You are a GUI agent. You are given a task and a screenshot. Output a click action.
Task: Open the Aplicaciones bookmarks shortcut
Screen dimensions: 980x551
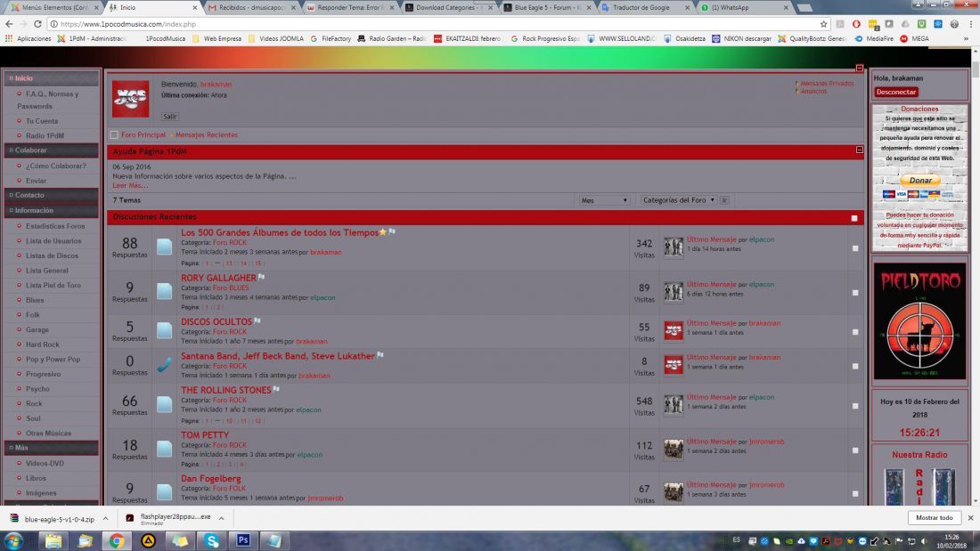point(29,39)
